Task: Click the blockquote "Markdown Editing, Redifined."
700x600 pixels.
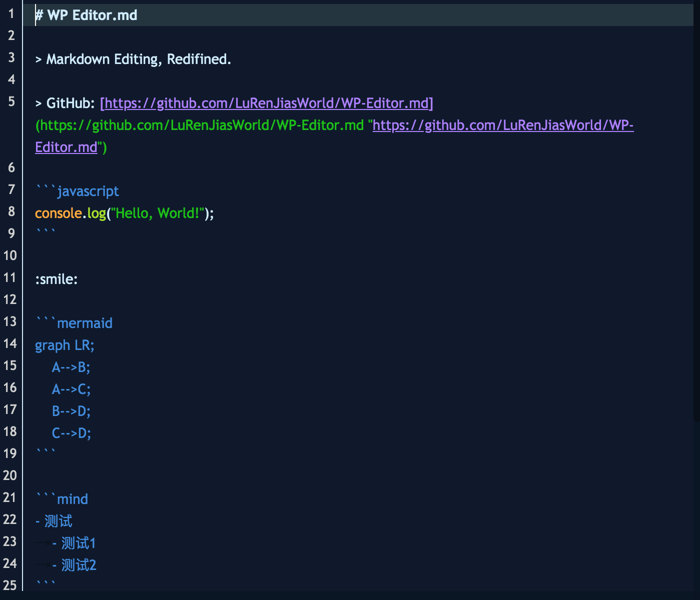Action: click(139, 59)
